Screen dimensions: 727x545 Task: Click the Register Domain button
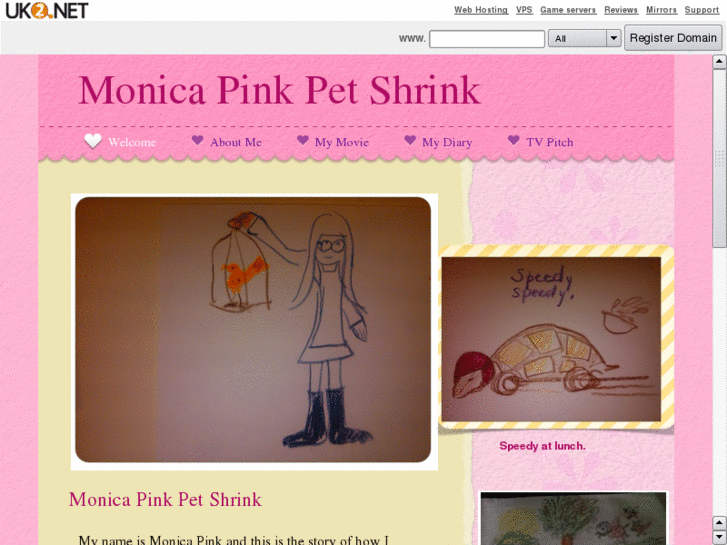tap(673, 38)
